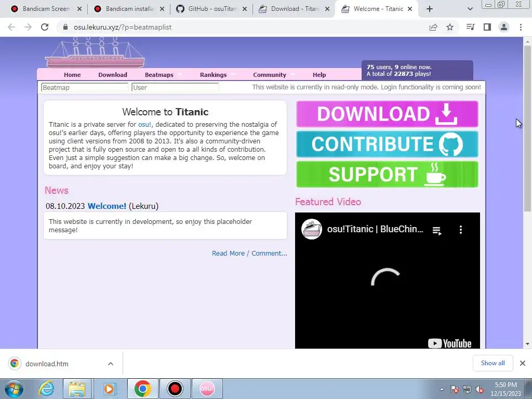Screen dimensions: 532x399
Task: Show hidden system tray icons
Action: click(x=442, y=389)
